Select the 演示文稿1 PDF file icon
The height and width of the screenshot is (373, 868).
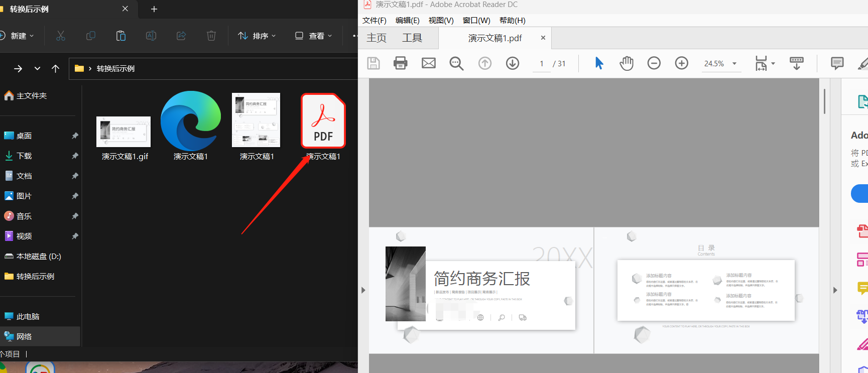[x=323, y=121]
